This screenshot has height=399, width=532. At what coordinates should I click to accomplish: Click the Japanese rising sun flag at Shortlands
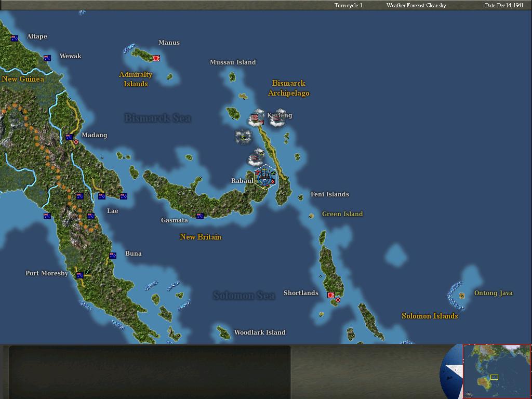point(331,295)
